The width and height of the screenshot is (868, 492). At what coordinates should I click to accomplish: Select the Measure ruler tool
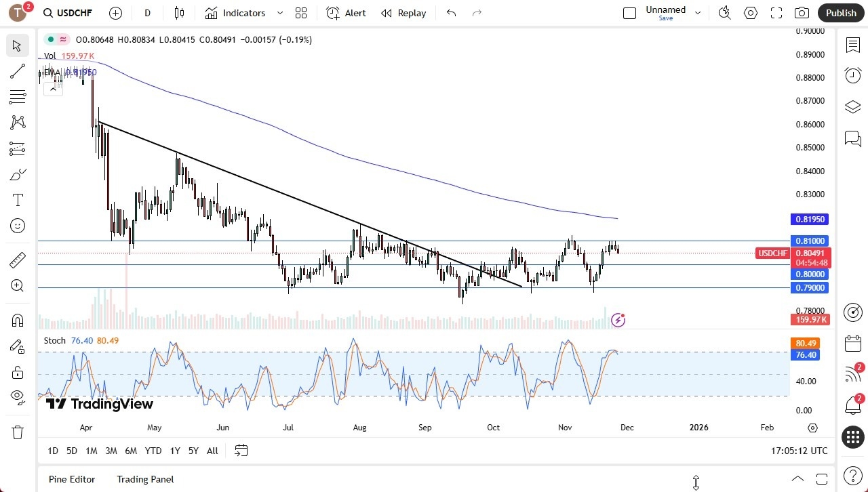18,260
